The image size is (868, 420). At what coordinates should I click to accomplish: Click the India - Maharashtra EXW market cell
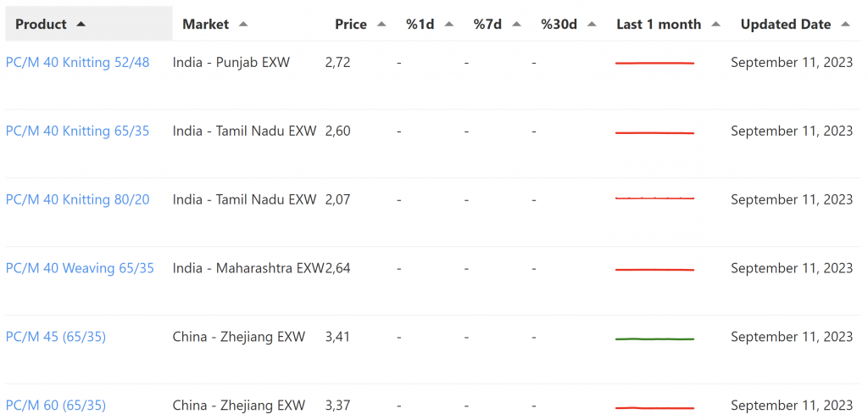pos(248,268)
